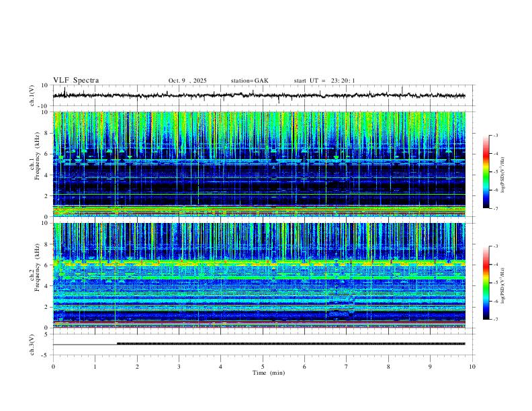Click the "4" kHz tick on ch.2 frequency axis
The height and width of the screenshot is (411, 532).
(x=46, y=286)
